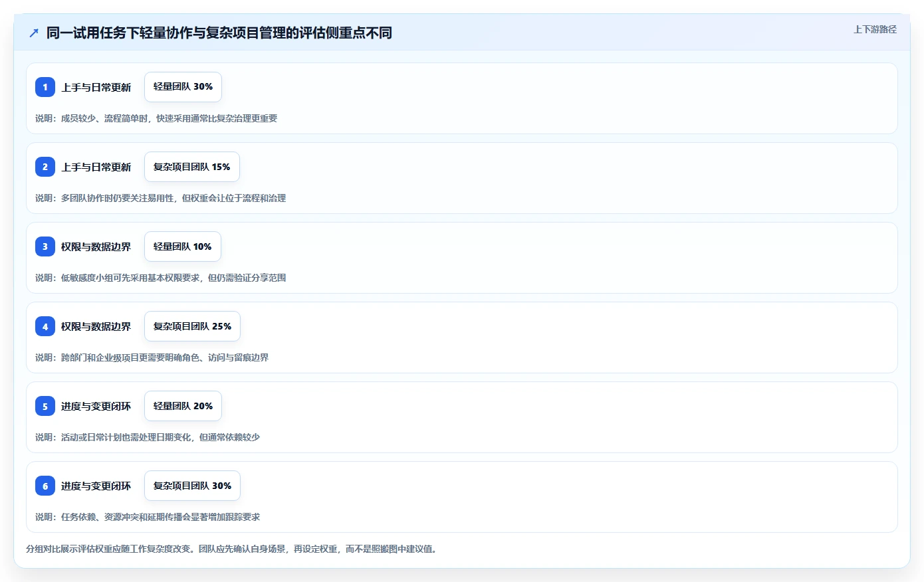Screen dimensions: 924x582
Task: Click the 轻量团队 10% pill
Action: 183,246
